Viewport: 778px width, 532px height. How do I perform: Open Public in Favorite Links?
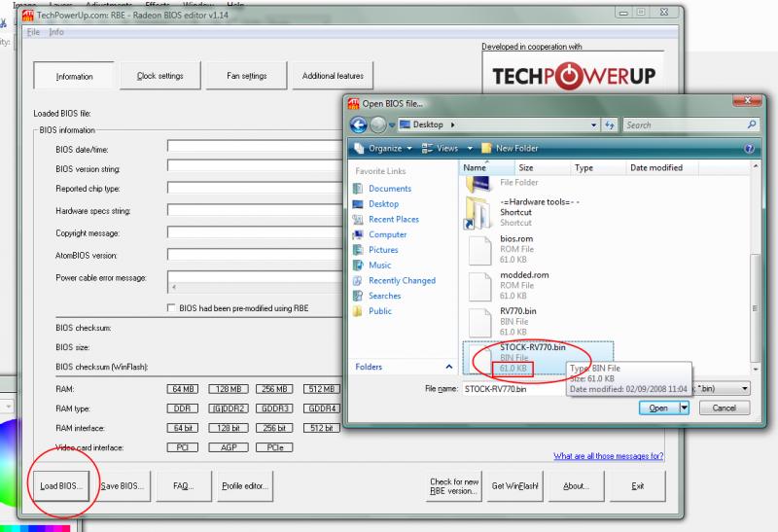click(x=380, y=311)
